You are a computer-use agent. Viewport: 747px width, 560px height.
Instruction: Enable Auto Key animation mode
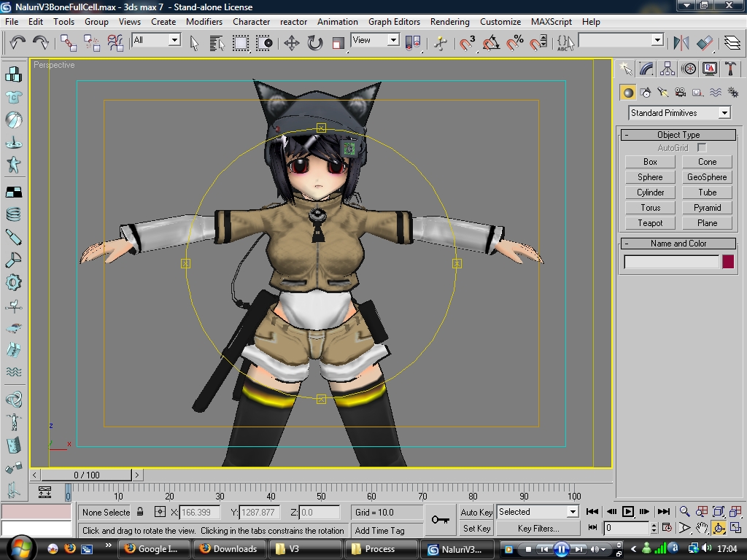(476, 512)
